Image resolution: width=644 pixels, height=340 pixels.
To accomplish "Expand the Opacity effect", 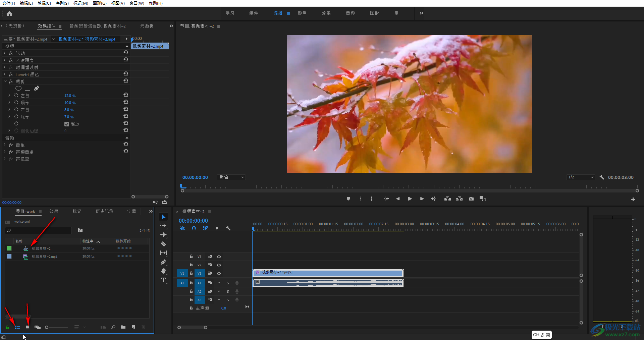I will pos(5,60).
